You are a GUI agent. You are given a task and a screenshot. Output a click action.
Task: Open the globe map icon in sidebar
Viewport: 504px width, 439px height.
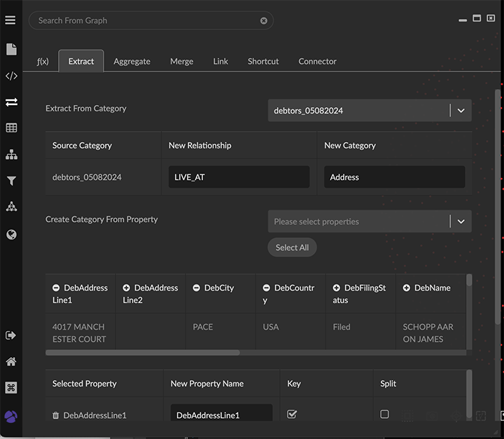(11, 235)
